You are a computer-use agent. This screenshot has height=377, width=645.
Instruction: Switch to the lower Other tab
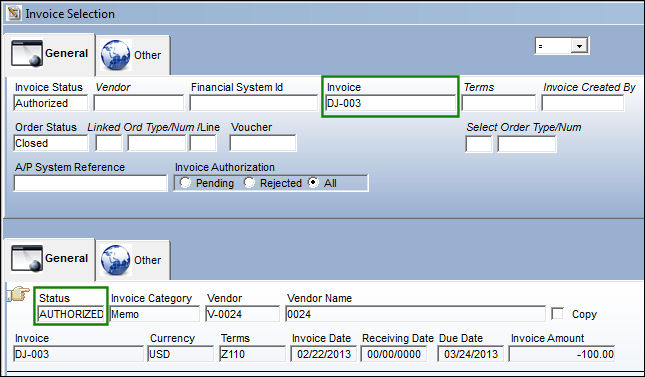(x=132, y=260)
